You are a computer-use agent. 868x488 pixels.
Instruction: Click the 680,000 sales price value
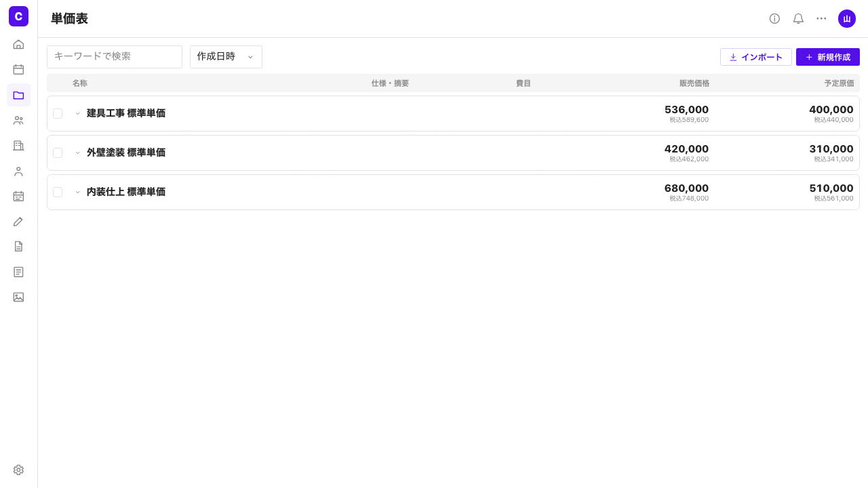coord(686,188)
